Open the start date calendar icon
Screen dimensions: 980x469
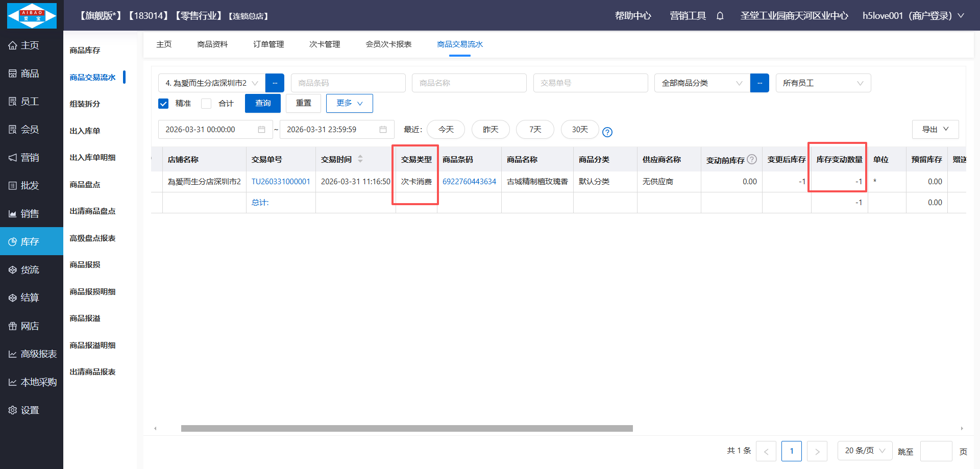261,130
